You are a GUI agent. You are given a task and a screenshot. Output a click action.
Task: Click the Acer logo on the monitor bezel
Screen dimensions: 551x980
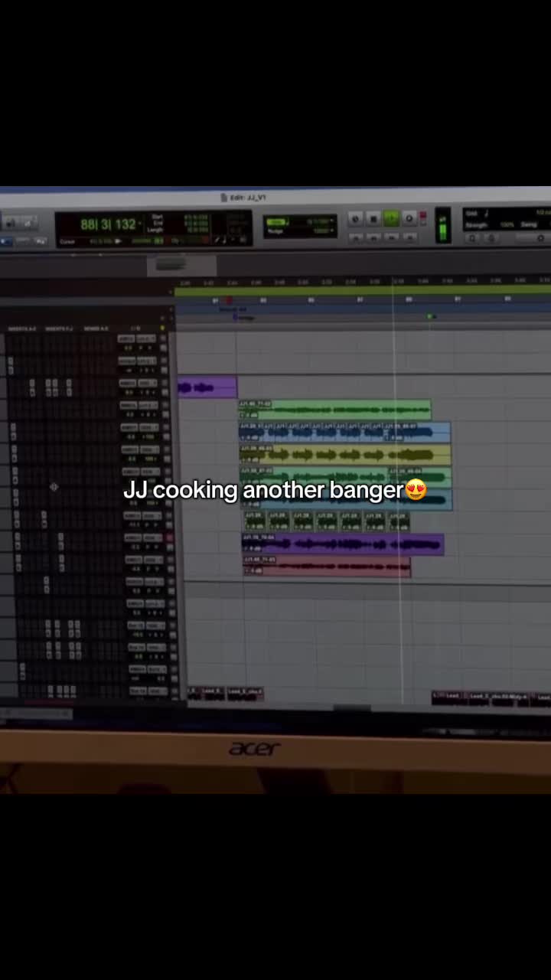click(x=255, y=748)
